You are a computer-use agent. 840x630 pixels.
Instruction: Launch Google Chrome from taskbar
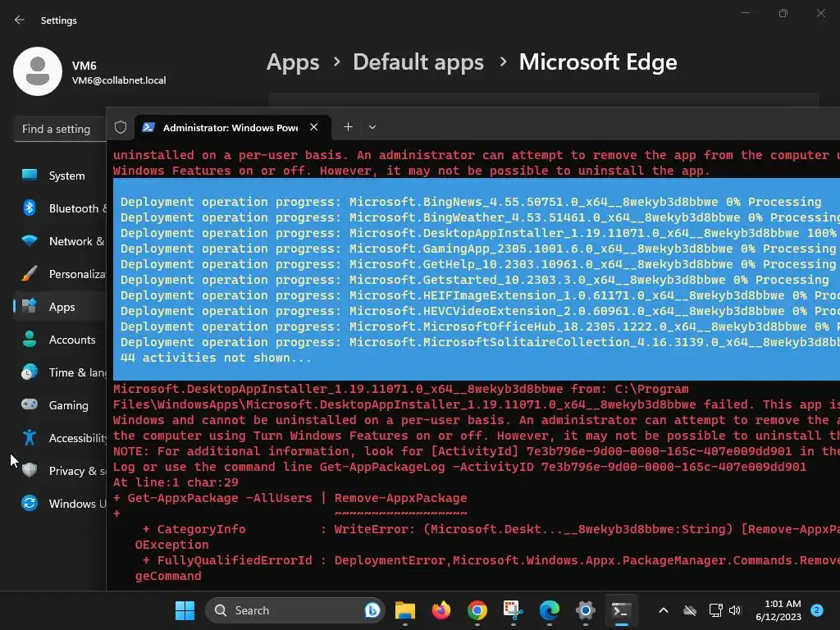click(x=477, y=610)
